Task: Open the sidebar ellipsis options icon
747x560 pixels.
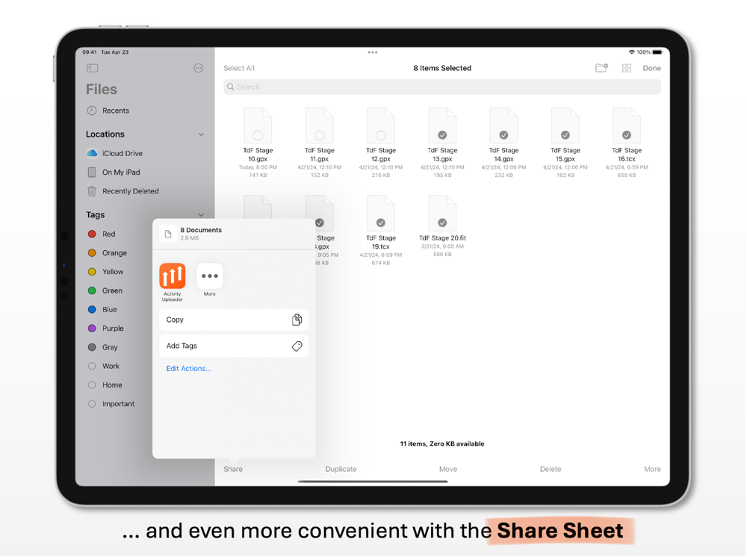Action: [x=199, y=68]
